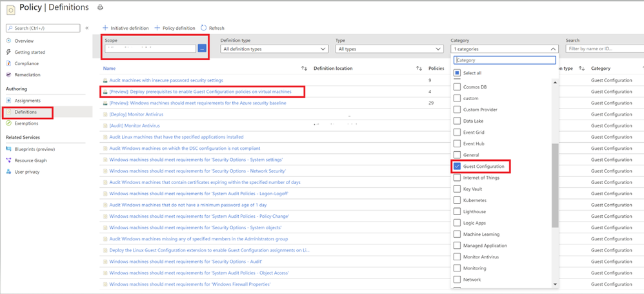Click the Category filter text box
This screenshot has height=294, width=644.
pos(505,60)
